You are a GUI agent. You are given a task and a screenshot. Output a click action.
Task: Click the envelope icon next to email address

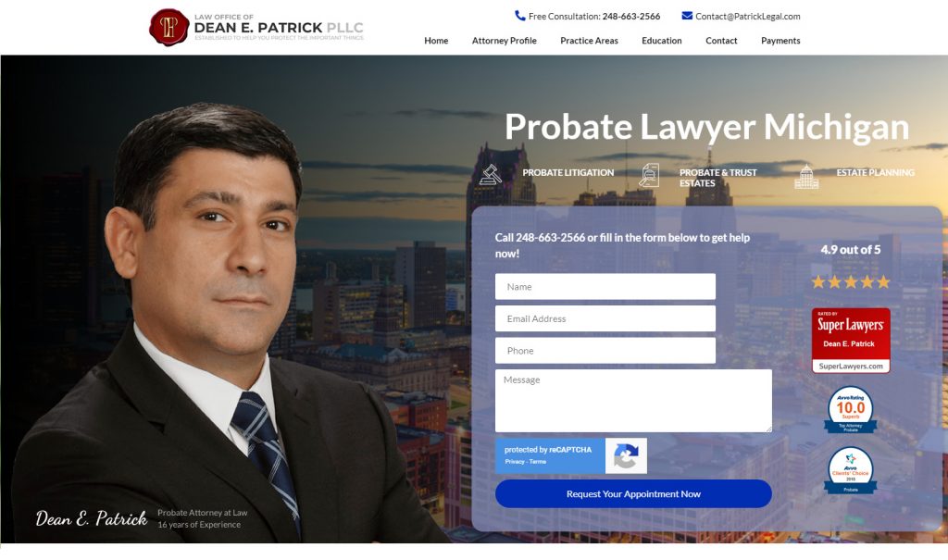click(x=687, y=16)
